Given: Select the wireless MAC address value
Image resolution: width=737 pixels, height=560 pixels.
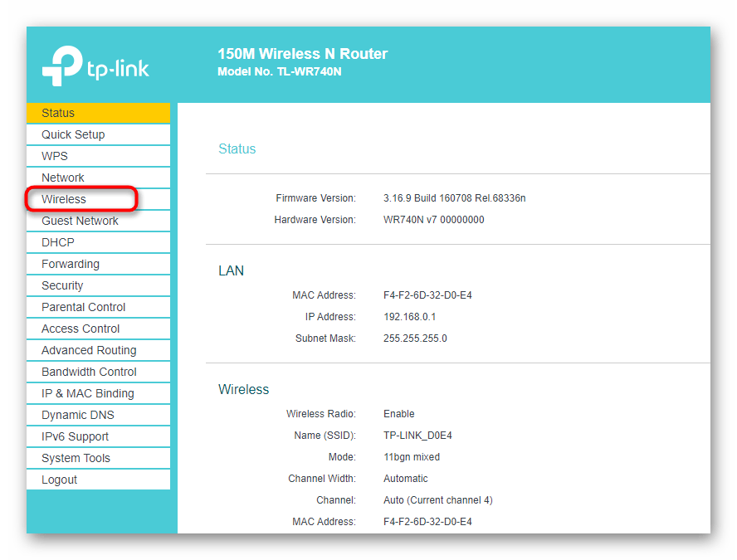Looking at the screenshot, I should 427,522.
